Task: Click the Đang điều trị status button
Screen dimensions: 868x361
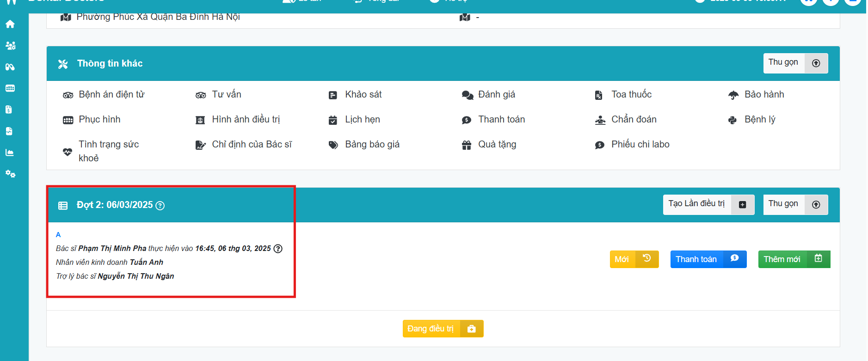Action: click(443, 329)
